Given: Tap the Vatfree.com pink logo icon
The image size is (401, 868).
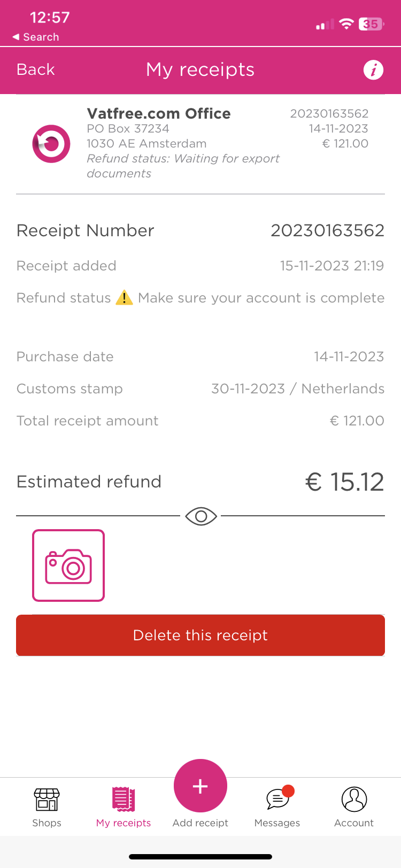Looking at the screenshot, I should (x=51, y=144).
